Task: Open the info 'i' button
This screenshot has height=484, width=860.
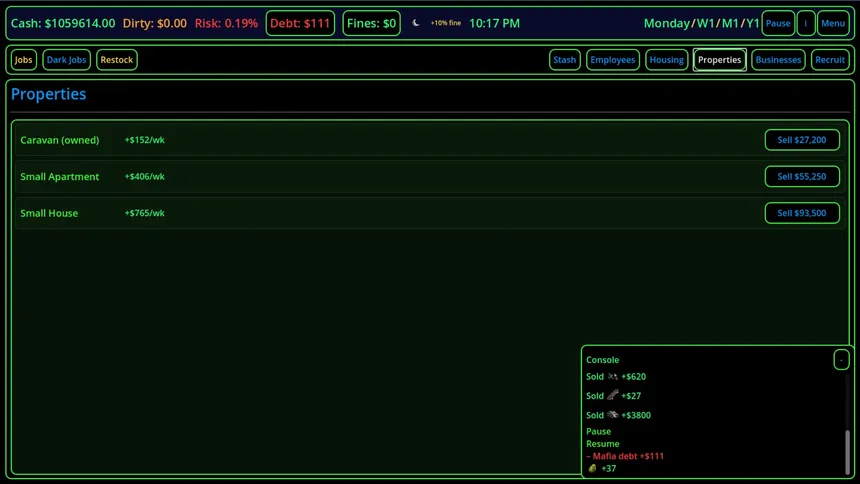Action: [x=806, y=23]
